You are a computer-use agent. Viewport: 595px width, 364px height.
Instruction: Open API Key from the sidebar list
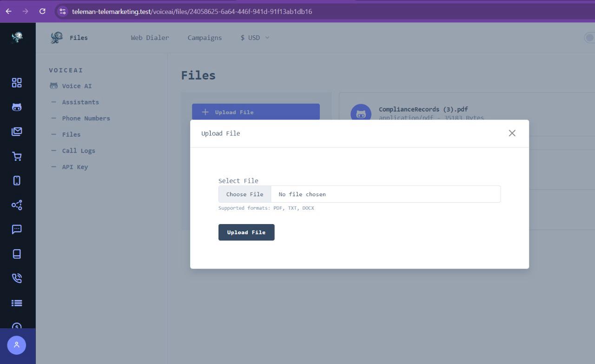[75, 166]
